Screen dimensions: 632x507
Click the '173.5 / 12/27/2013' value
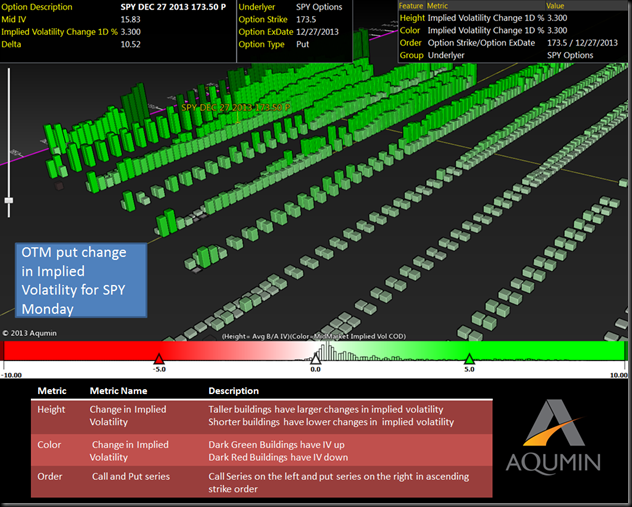click(582, 43)
